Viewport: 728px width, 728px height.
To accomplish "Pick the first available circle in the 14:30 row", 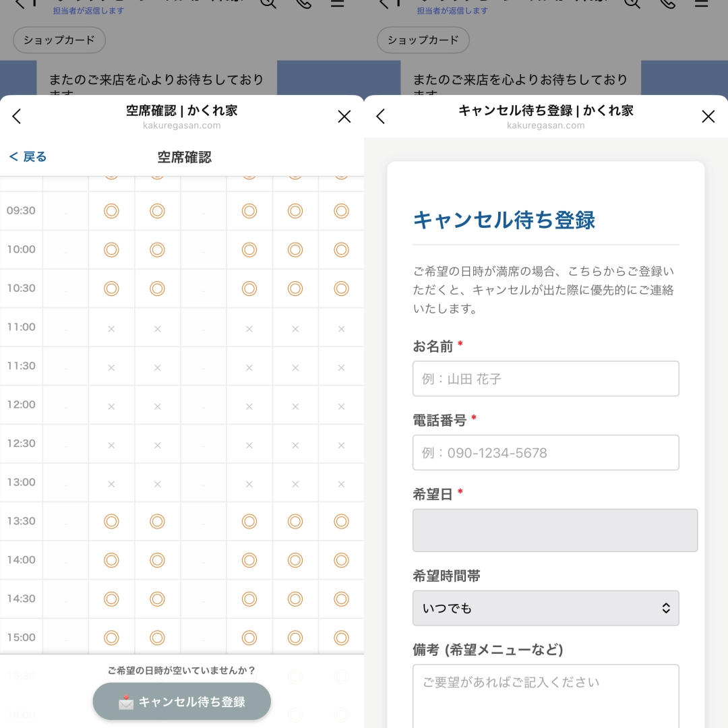I will (111, 599).
